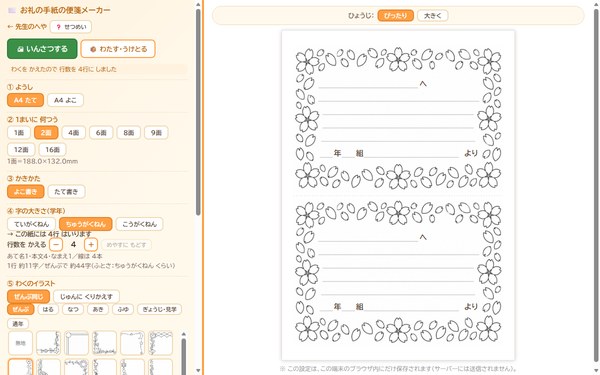
Task: Click the selected orange-outlined frame thumbnail
Action: click(x=20, y=367)
